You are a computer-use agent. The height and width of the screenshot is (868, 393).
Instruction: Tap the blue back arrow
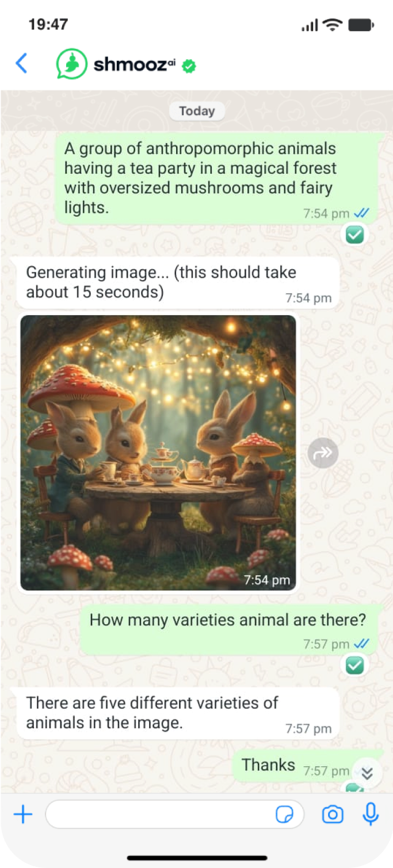(x=21, y=63)
